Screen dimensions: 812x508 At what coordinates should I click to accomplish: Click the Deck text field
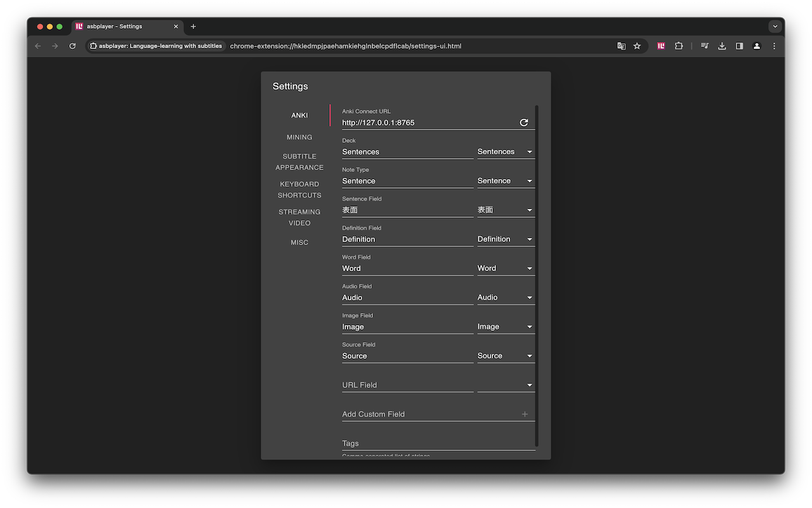click(x=407, y=152)
